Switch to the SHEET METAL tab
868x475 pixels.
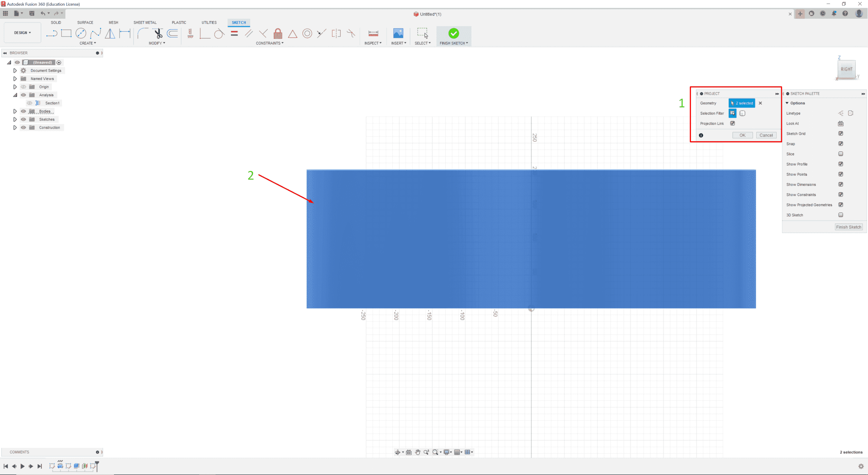(x=145, y=23)
